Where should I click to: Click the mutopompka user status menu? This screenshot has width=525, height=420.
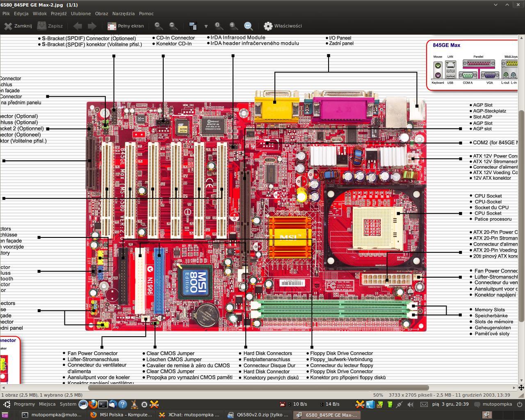(x=493, y=404)
